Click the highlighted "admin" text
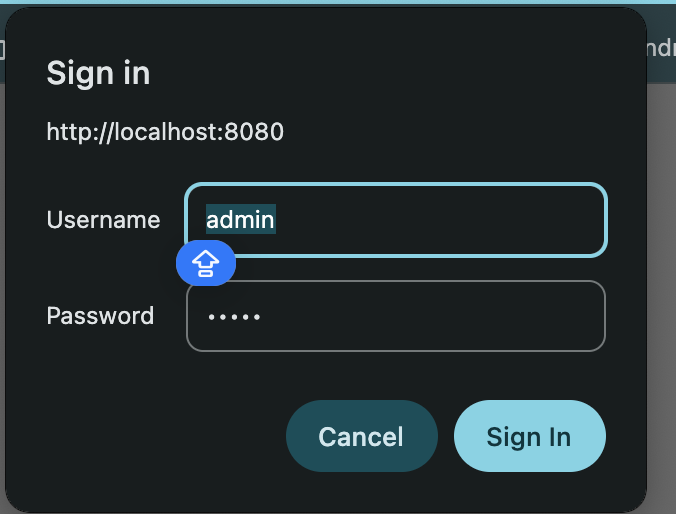This screenshot has height=514, width=676. coord(240,219)
